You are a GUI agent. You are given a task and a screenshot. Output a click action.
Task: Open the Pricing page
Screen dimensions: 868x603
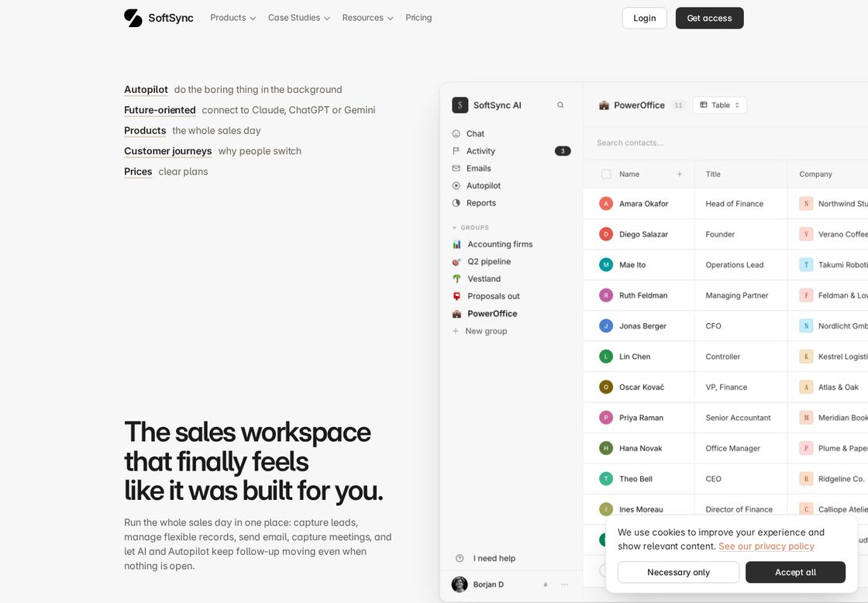coord(418,18)
